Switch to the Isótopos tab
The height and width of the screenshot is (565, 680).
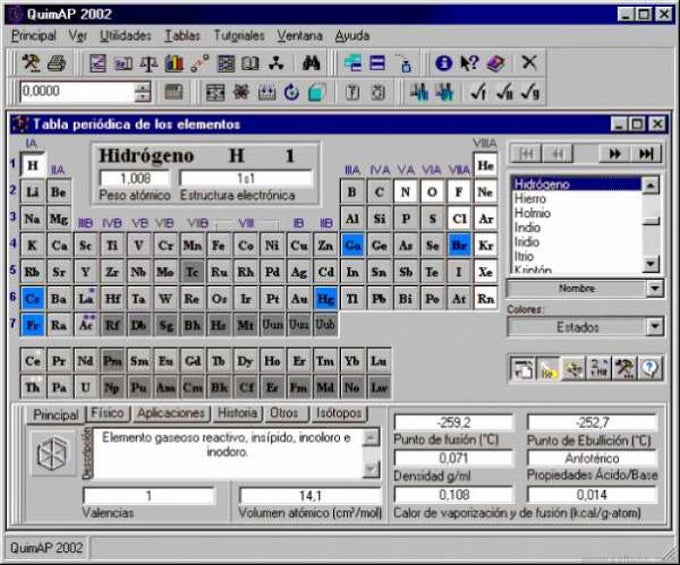(339, 413)
